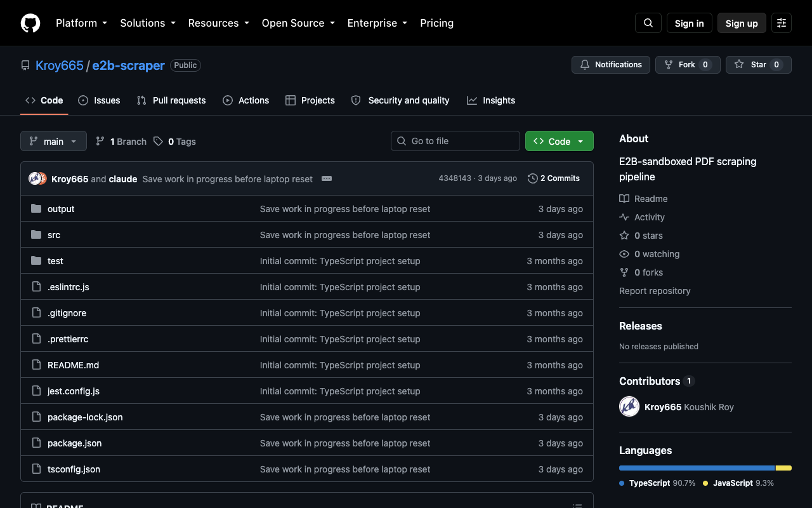Click the eye icon beside 0 watching

pos(624,254)
